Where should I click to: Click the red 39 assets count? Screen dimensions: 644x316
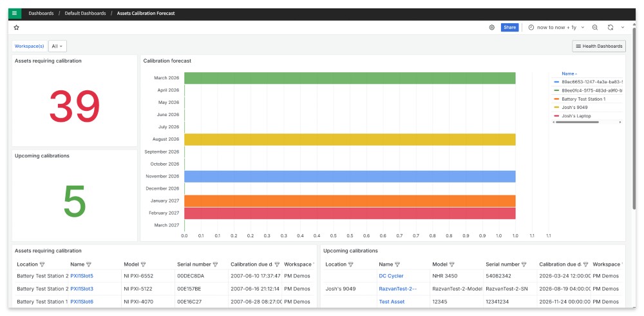[74, 106]
